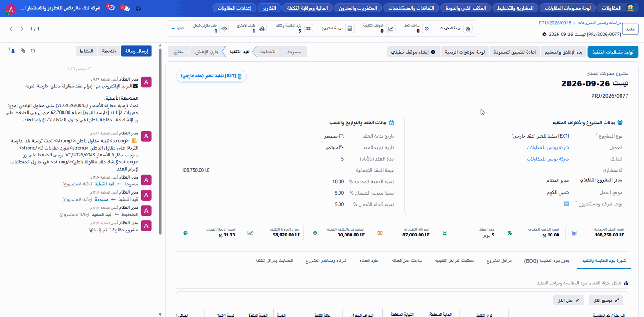Open the المشاريع والتخطيط top menu
The width and height of the screenshot is (644, 317).
pos(516,8)
